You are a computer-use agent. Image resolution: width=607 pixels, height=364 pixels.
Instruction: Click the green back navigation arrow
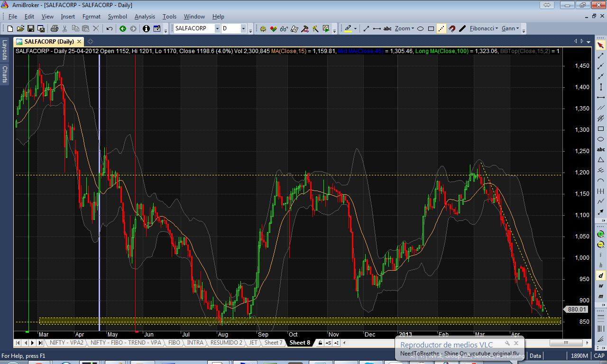(123, 28)
